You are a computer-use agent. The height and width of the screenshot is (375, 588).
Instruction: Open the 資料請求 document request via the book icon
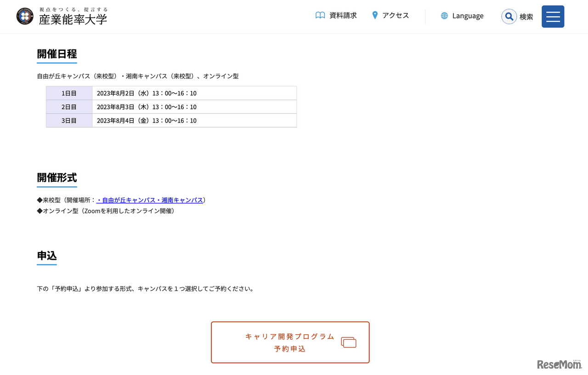click(320, 15)
